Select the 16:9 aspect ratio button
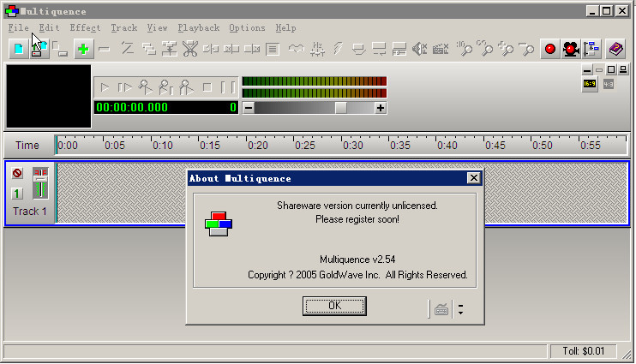 click(x=590, y=84)
